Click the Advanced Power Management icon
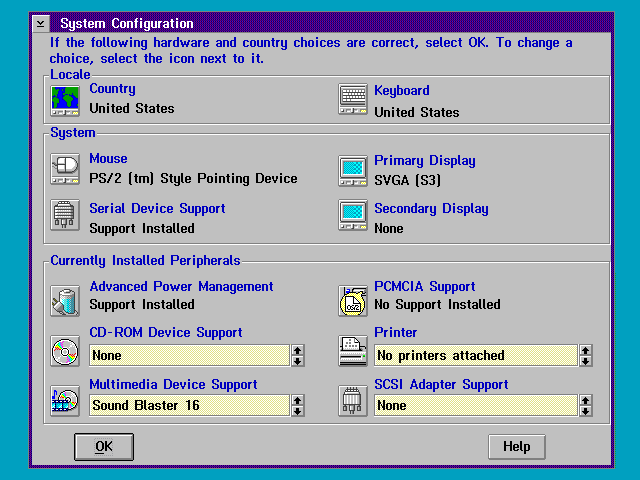 click(65, 299)
